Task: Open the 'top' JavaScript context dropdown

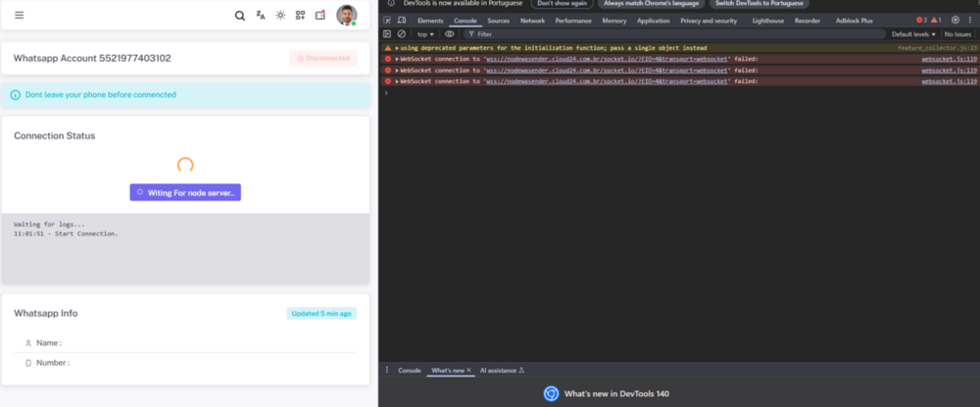Action: click(425, 34)
